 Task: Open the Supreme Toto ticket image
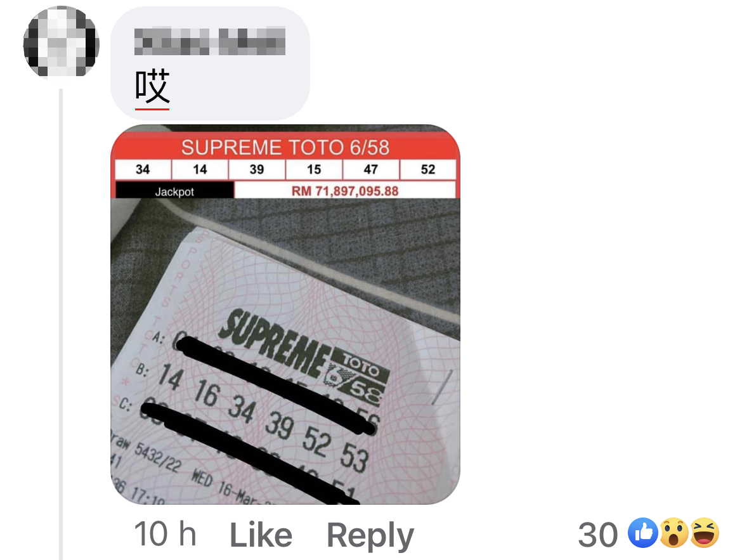[285, 315]
